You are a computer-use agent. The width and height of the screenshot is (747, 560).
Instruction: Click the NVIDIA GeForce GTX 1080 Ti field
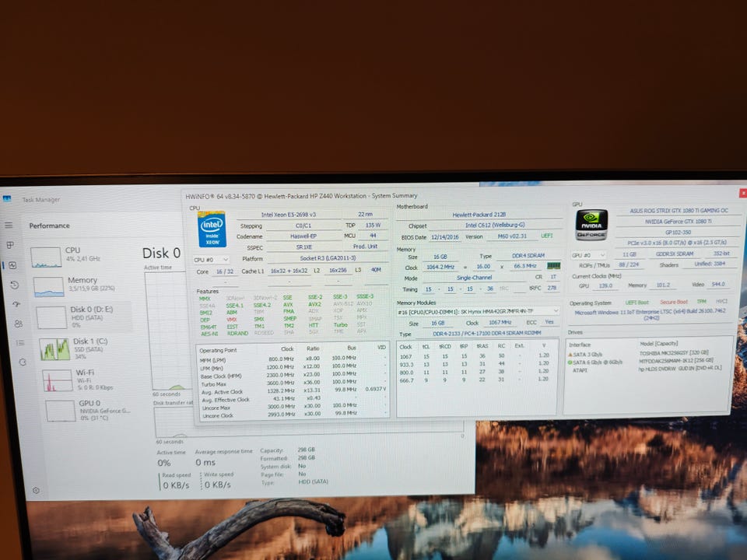point(679,222)
